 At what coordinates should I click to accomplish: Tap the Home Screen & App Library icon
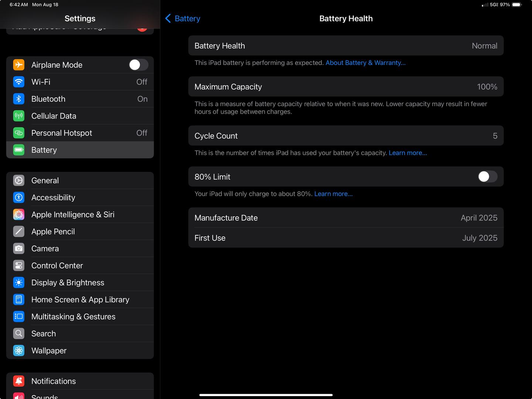19,299
